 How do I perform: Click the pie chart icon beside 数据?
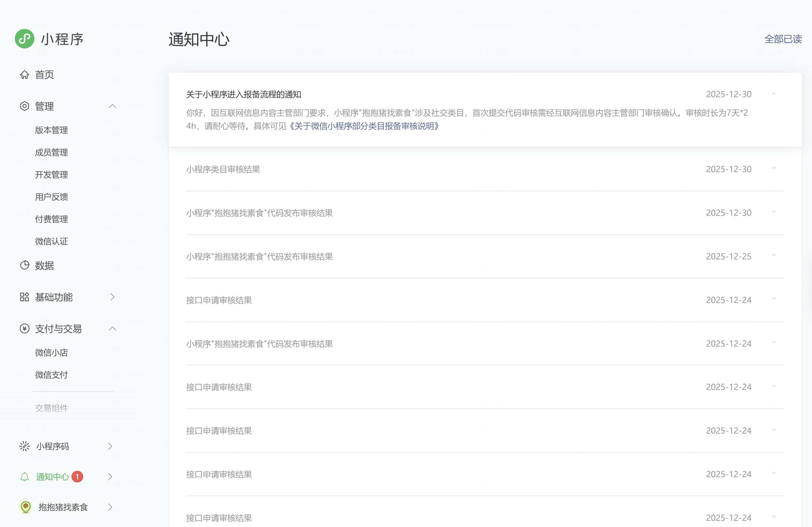click(x=25, y=265)
